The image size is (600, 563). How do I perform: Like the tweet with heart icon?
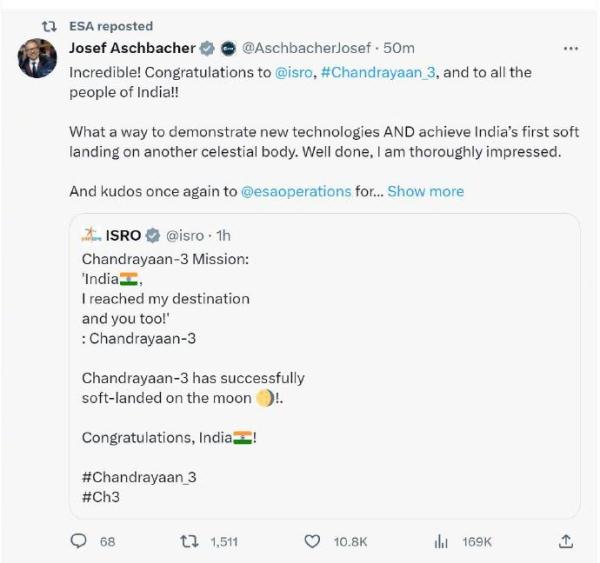312,541
